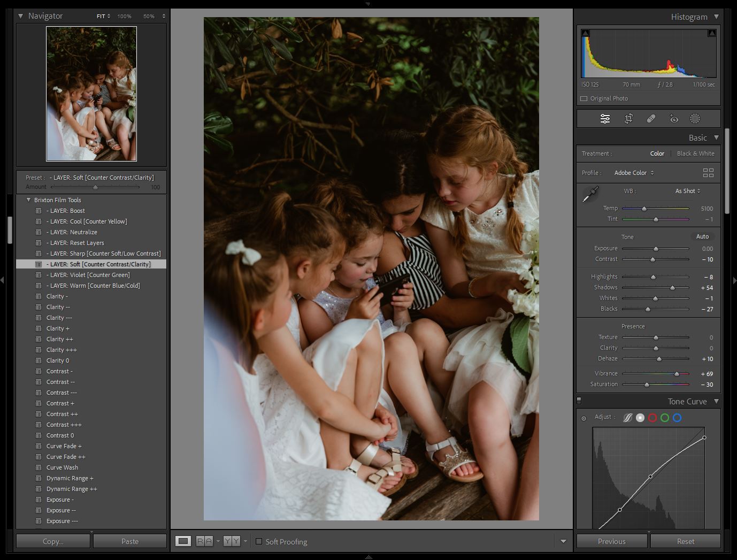This screenshot has width=737, height=560.
Task: Switch Treatment to Black & White
Action: point(695,154)
